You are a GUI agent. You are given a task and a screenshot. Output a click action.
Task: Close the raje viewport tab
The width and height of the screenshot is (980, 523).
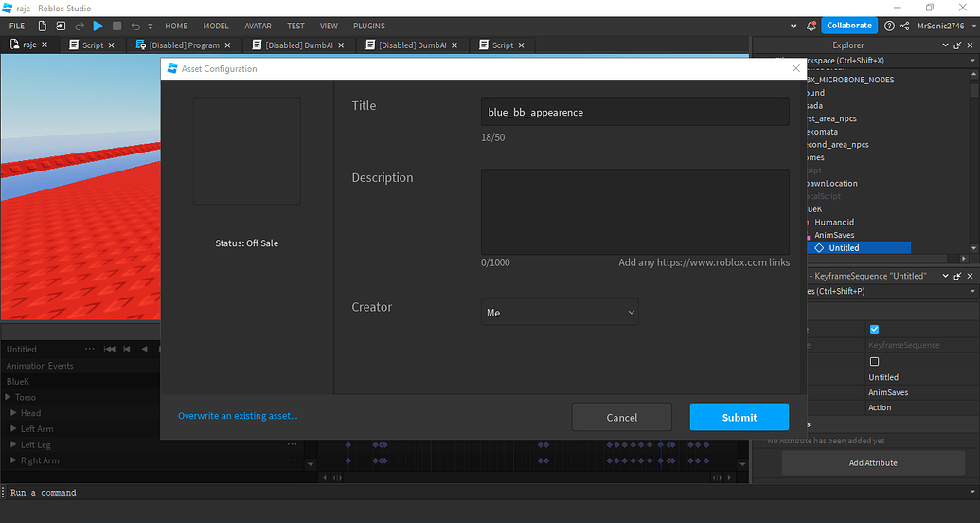pos(45,45)
